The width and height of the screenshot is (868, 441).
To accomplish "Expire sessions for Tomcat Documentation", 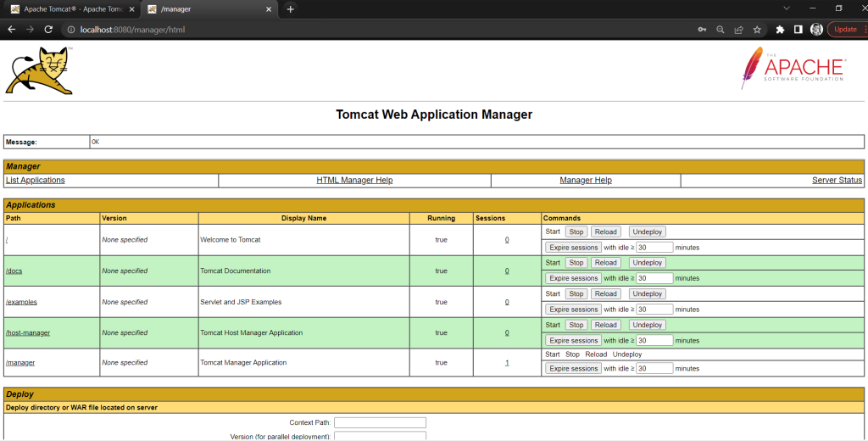I will tap(574, 278).
